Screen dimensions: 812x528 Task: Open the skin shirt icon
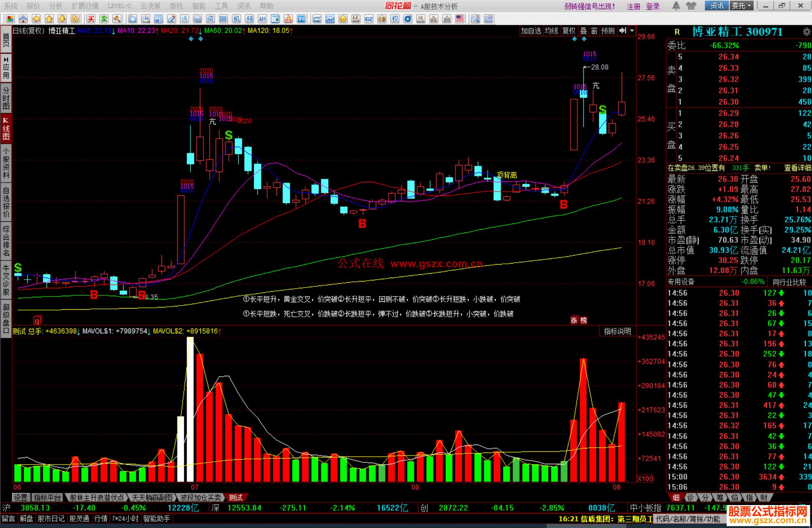pos(691,6)
